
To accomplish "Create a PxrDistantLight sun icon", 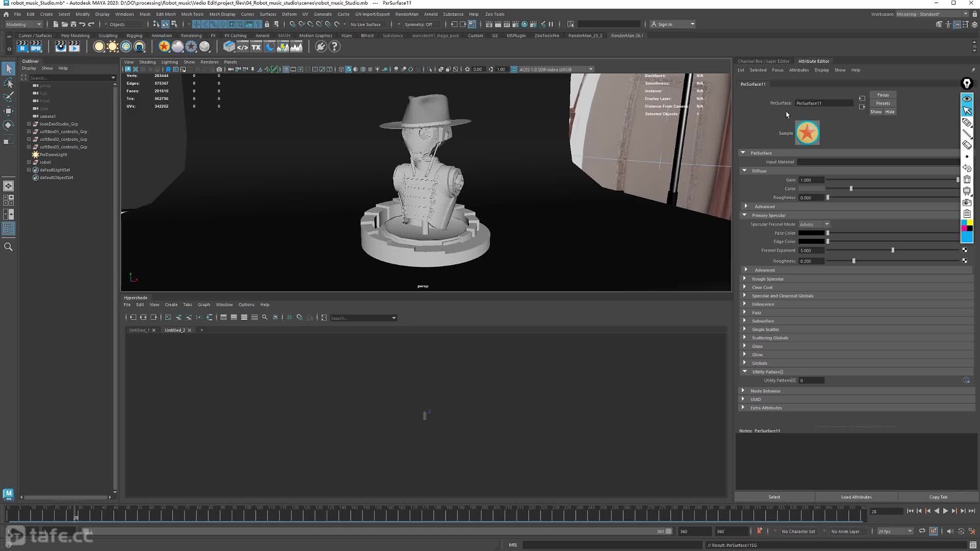I will coord(112,47).
